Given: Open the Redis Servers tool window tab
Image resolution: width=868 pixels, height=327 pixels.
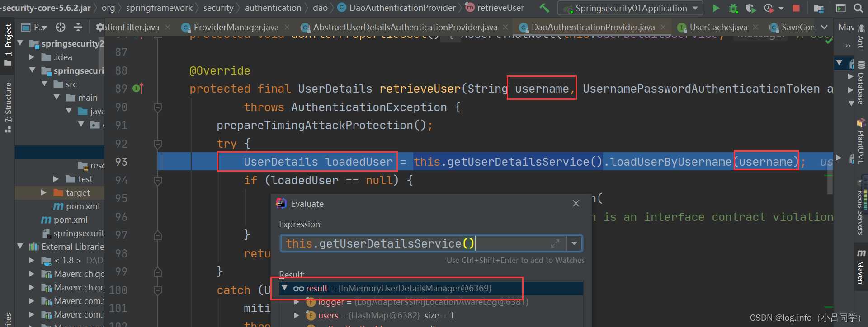Looking at the screenshot, I should [861, 208].
